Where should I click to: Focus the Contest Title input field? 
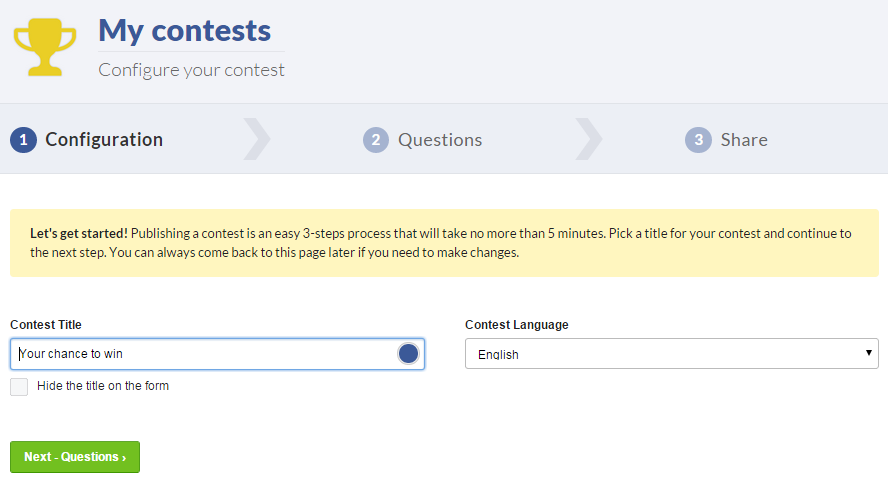[217, 354]
